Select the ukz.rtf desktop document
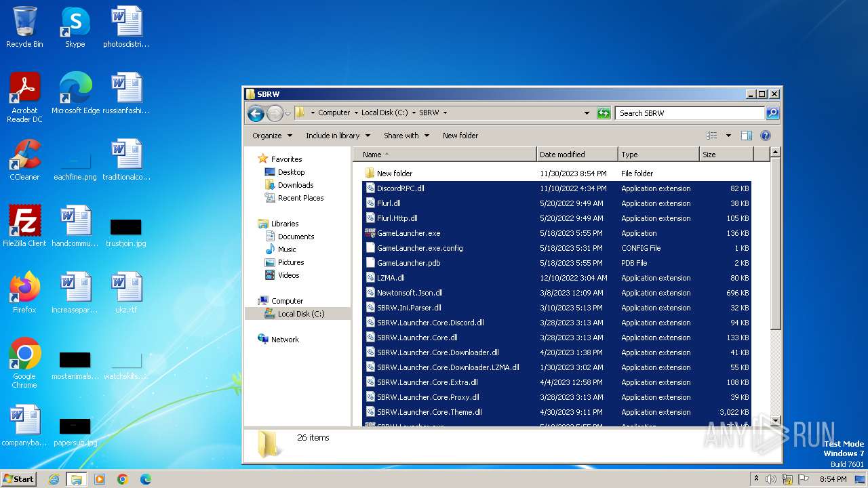868x488 pixels. [126, 293]
